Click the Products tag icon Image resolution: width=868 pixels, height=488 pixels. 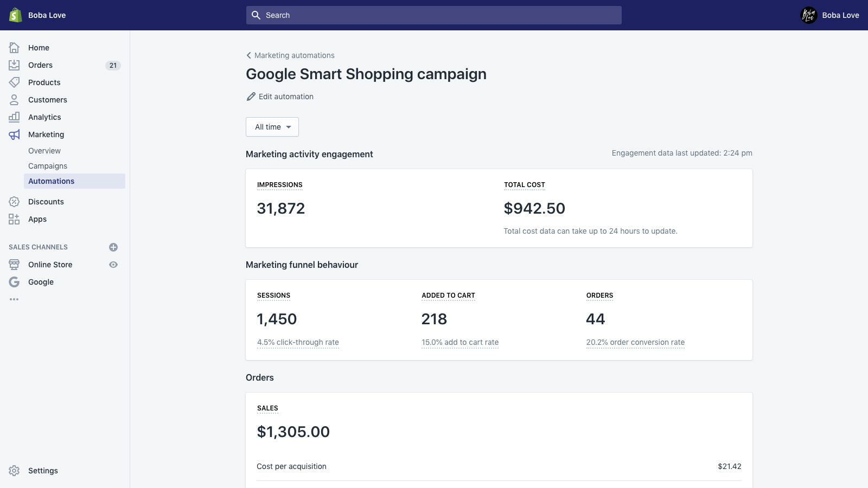14,82
